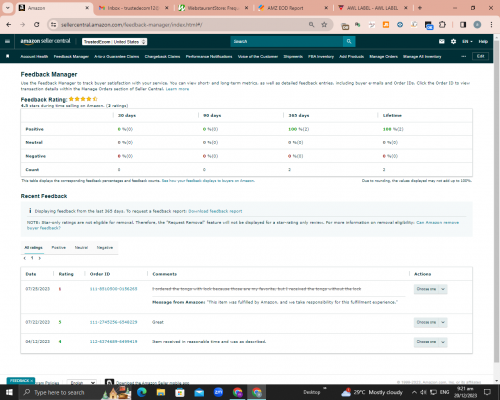500x400 pixels.
Task: Go to next feedback page arrow
Action: coord(40,258)
